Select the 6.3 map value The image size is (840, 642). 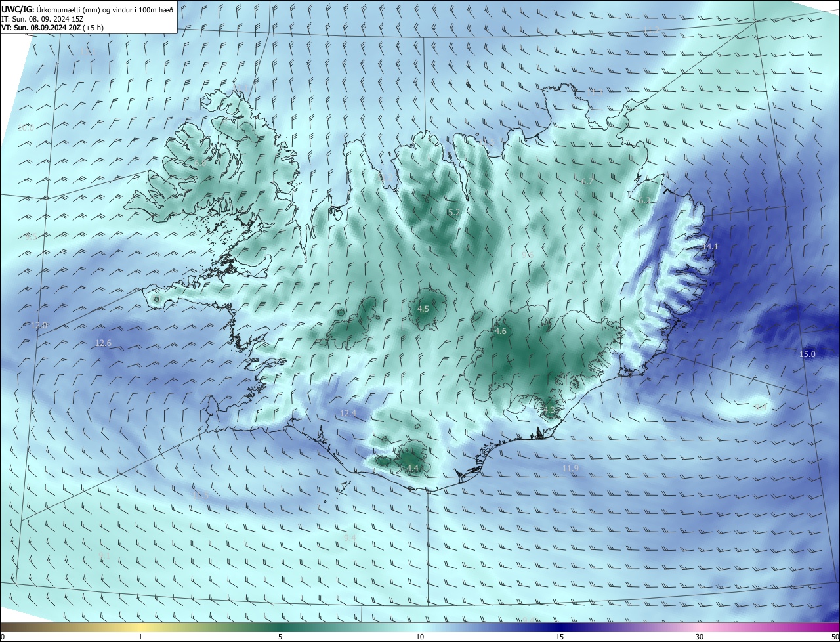pyautogui.click(x=644, y=200)
